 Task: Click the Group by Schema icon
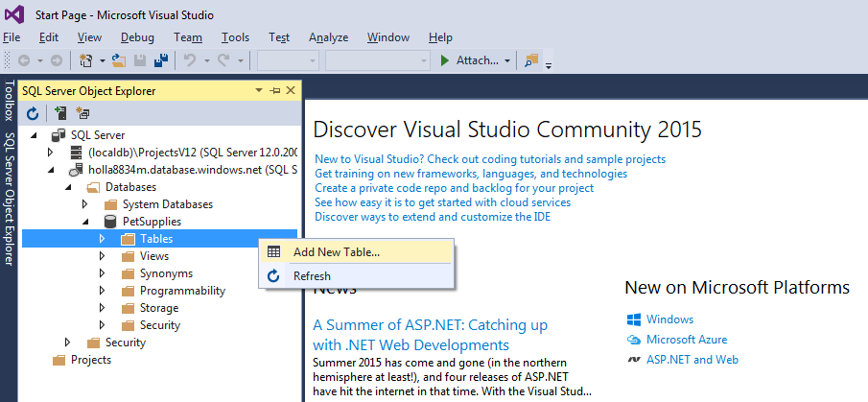83,113
